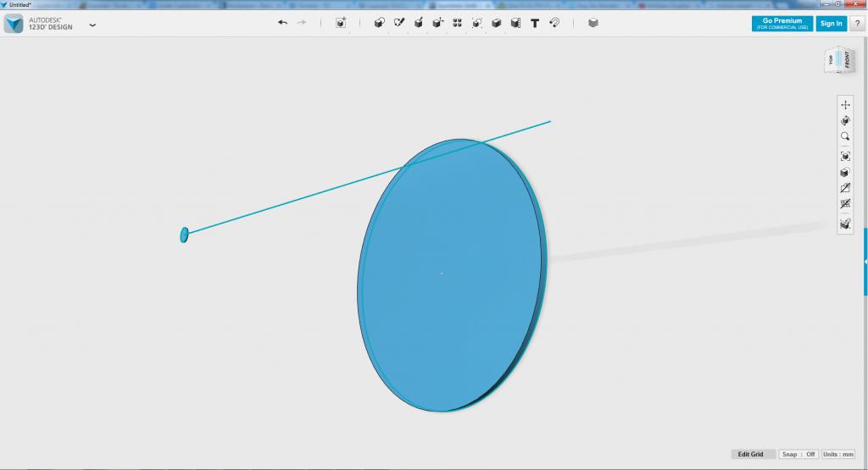Toggle Snap Off setting
The height and width of the screenshot is (470, 868).
(x=798, y=454)
